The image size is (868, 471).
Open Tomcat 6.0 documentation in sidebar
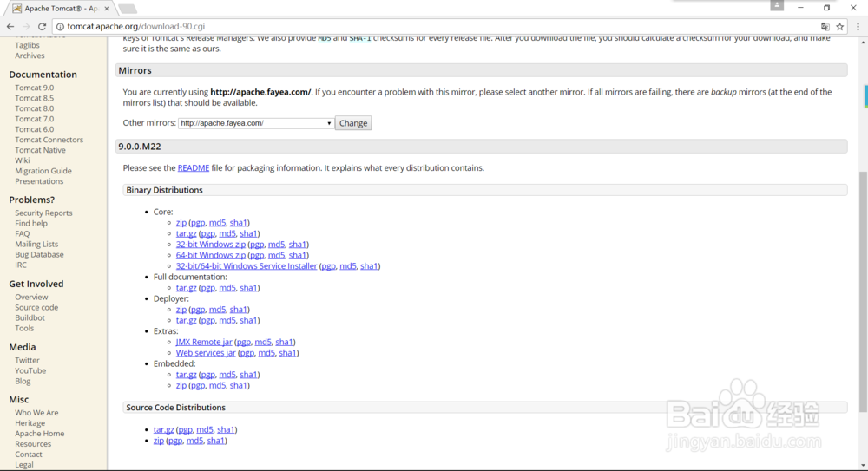pyautogui.click(x=35, y=129)
